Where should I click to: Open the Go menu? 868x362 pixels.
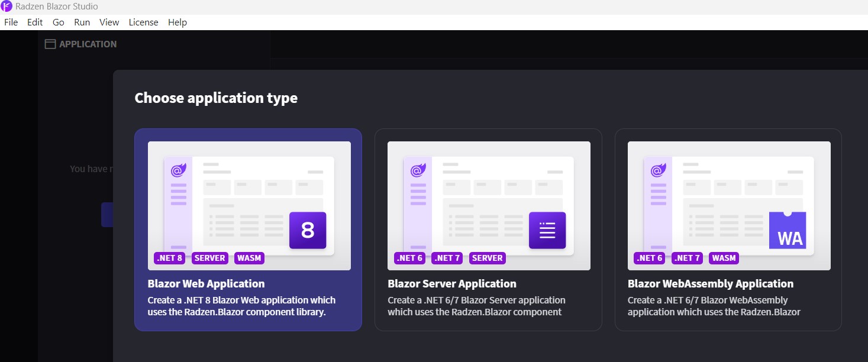[x=58, y=22]
